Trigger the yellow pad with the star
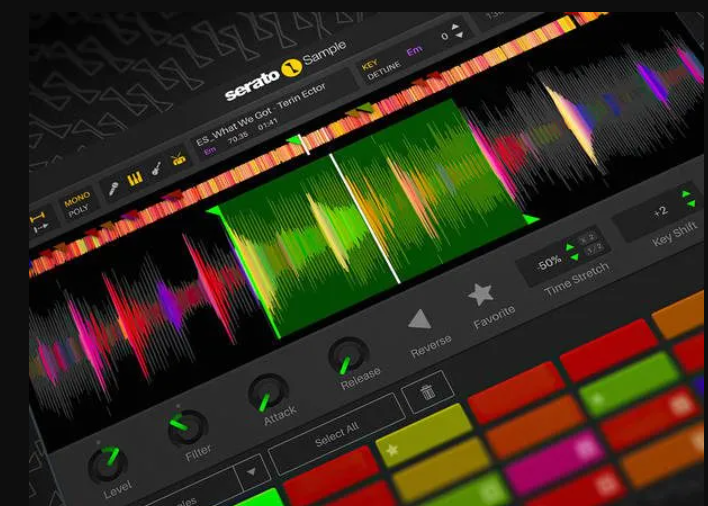708x506 pixels. [424, 435]
